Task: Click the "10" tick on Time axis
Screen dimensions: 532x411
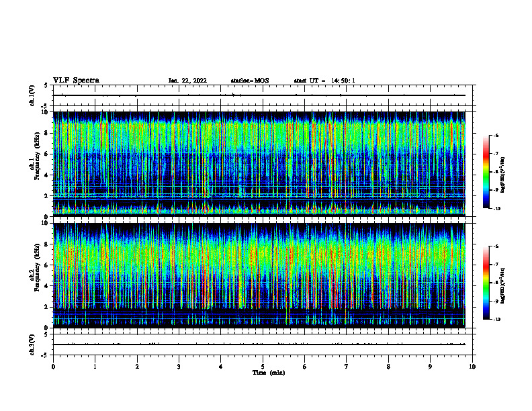Action: click(472, 367)
